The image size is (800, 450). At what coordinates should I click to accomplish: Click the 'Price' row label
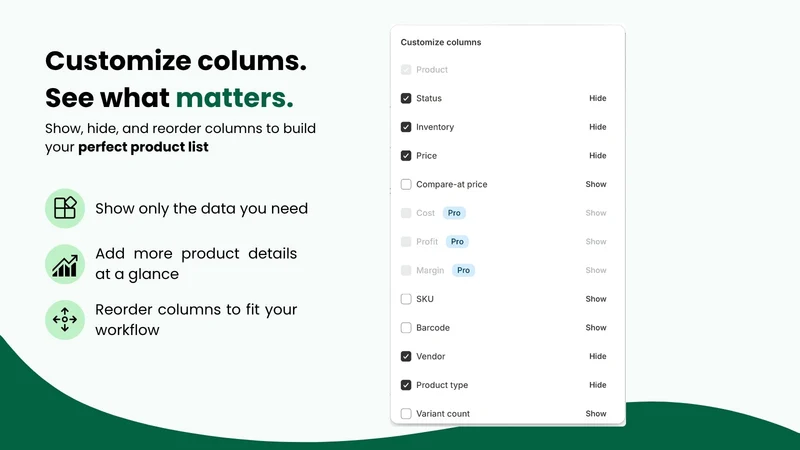[426, 156]
